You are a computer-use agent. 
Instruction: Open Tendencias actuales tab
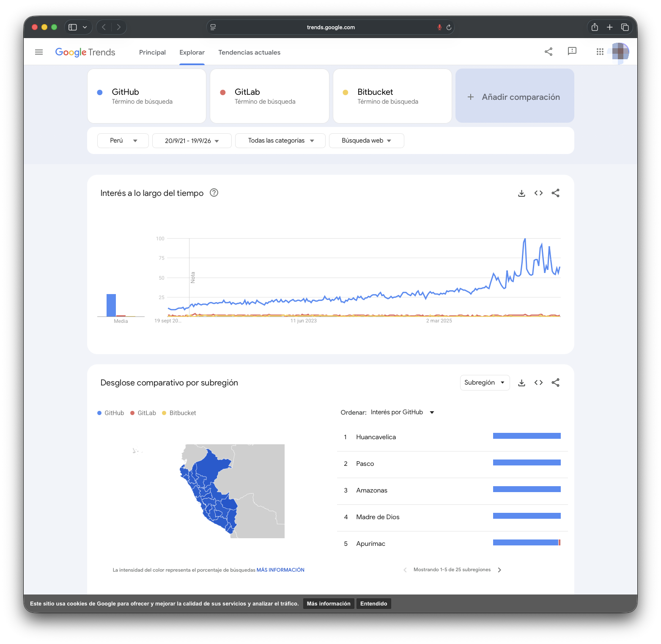pos(249,52)
